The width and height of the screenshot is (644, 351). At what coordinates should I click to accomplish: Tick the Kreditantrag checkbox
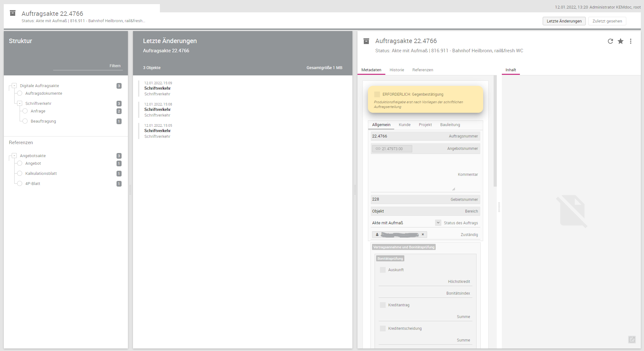point(383,305)
